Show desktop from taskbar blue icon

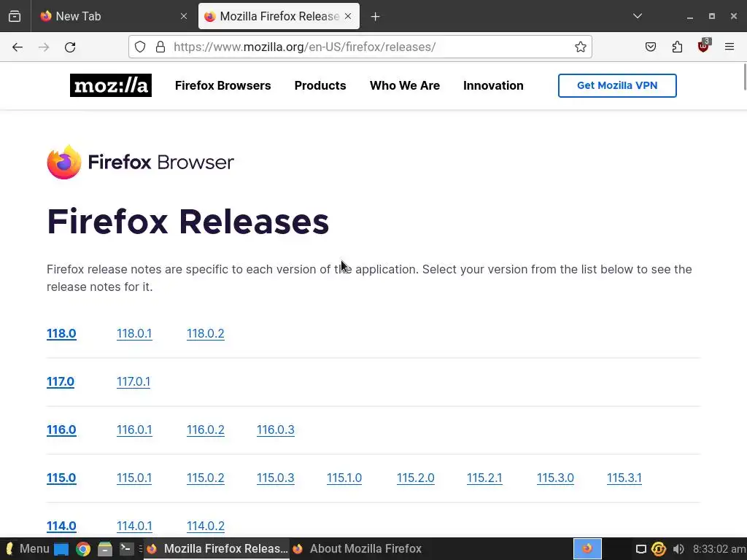click(61, 549)
